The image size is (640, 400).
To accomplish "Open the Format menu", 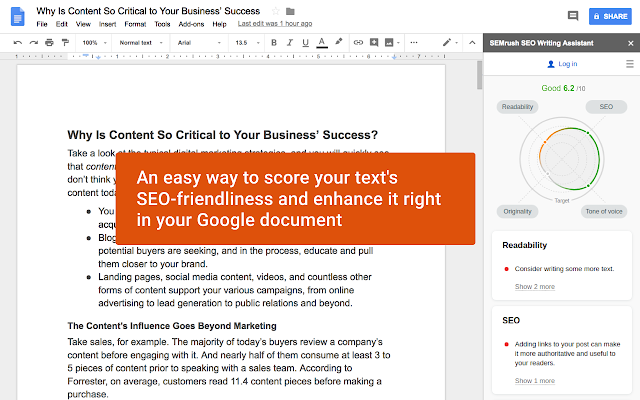I will (x=135, y=24).
